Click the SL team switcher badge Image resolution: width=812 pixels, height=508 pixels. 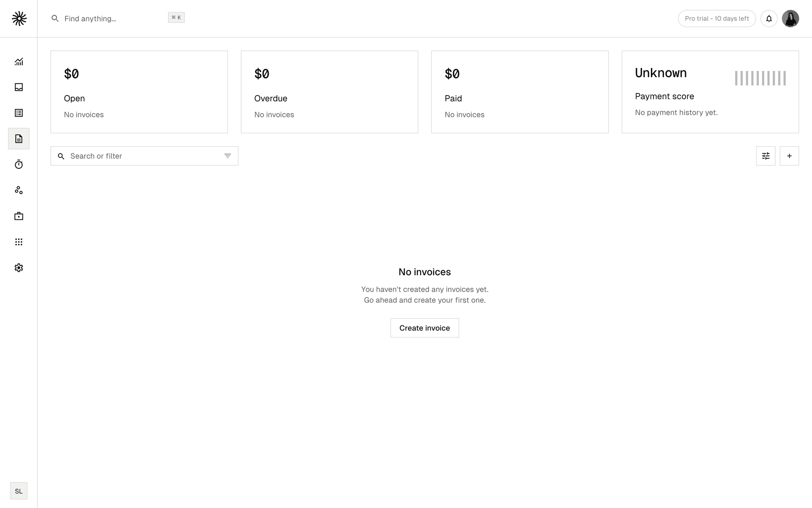pyautogui.click(x=19, y=491)
